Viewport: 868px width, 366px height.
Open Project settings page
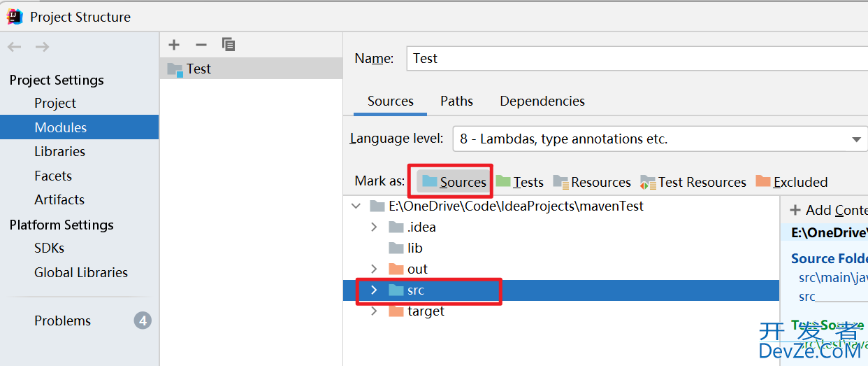point(55,103)
